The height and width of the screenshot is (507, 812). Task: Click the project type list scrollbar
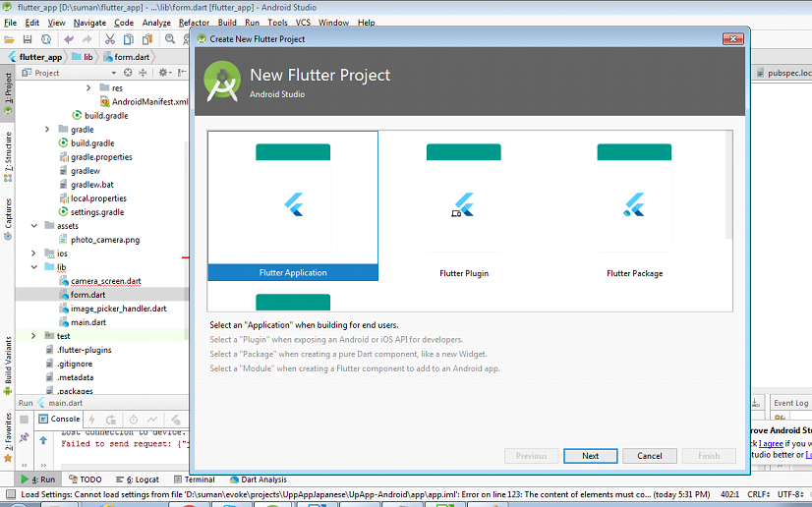(728, 185)
